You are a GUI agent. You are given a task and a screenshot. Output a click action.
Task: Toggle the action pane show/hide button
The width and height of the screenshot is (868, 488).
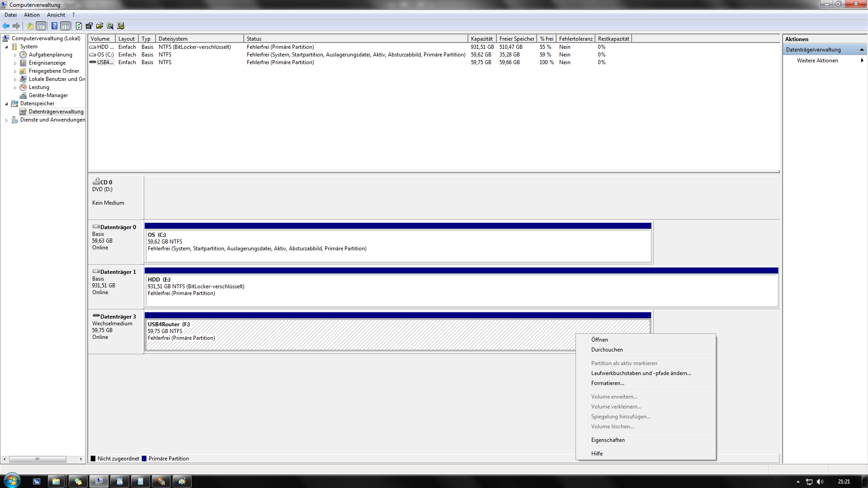coord(66,26)
